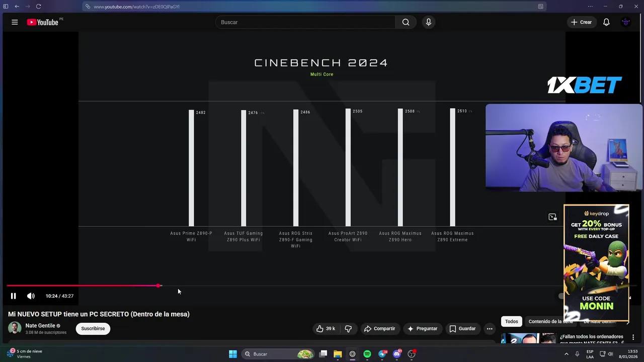Show more filter chips with the arrow
This screenshot has height=362, width=644.
[x=627, y=322]
